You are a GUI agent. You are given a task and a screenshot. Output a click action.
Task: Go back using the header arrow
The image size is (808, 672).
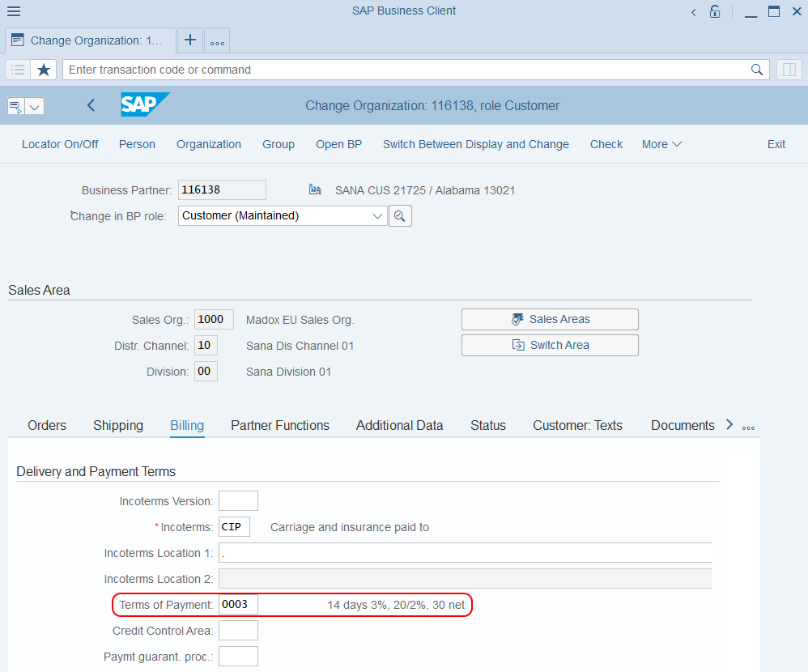point(91,105)
